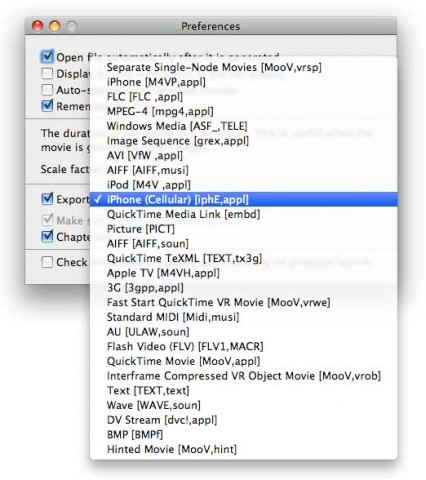
Task: Select Apple TV [M4VH,appl] format
Action: pos(243,273)
